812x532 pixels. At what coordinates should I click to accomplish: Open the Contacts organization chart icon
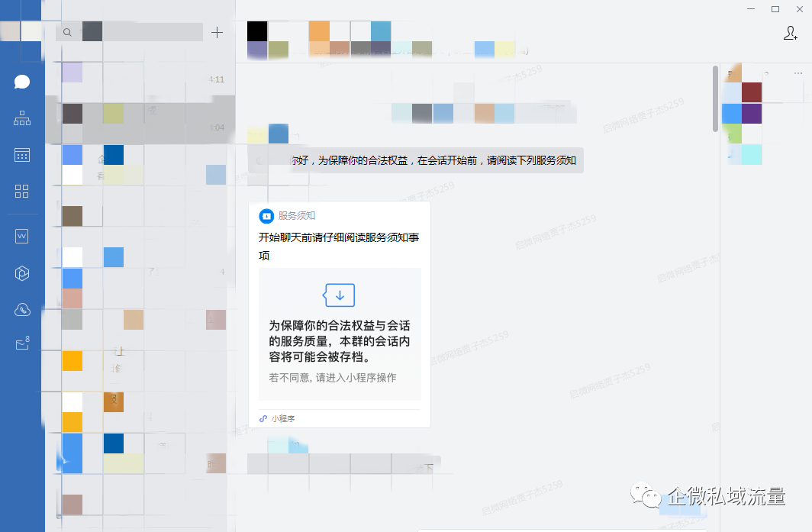pyautogui.click(x=21, y=118)
